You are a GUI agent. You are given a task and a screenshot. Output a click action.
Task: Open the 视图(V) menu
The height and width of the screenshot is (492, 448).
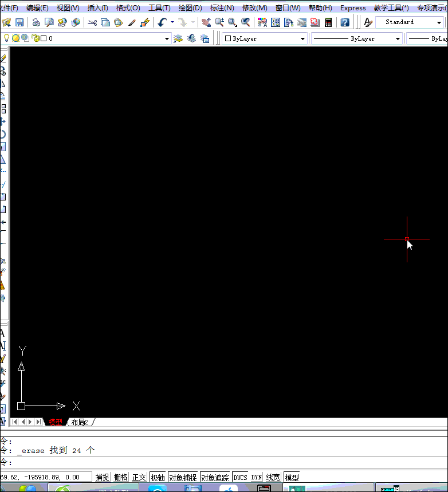pyautogui.click(x=68, y=8)
